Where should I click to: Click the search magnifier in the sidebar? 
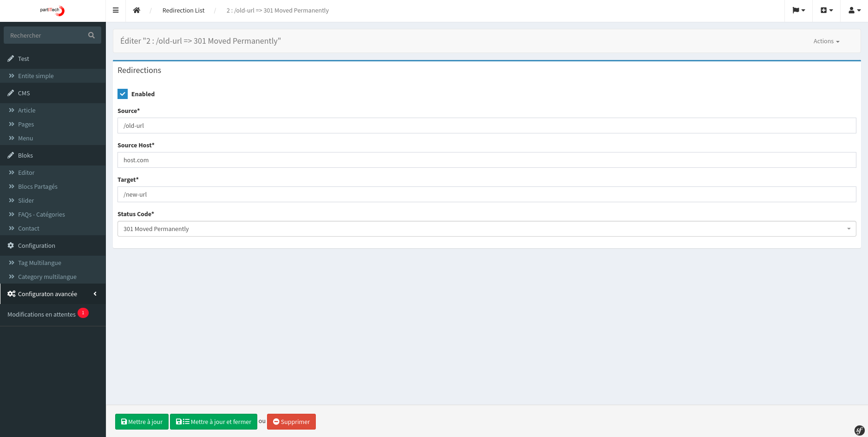[x=91, y=35]
